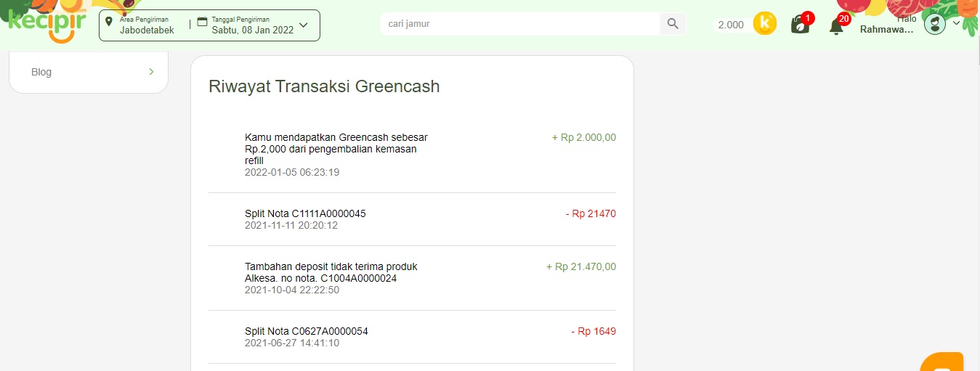Viewport: 980px width, 371px height.
Task: Click the Halo Rahmawa... user name
Action: click(x=888, y=24)
